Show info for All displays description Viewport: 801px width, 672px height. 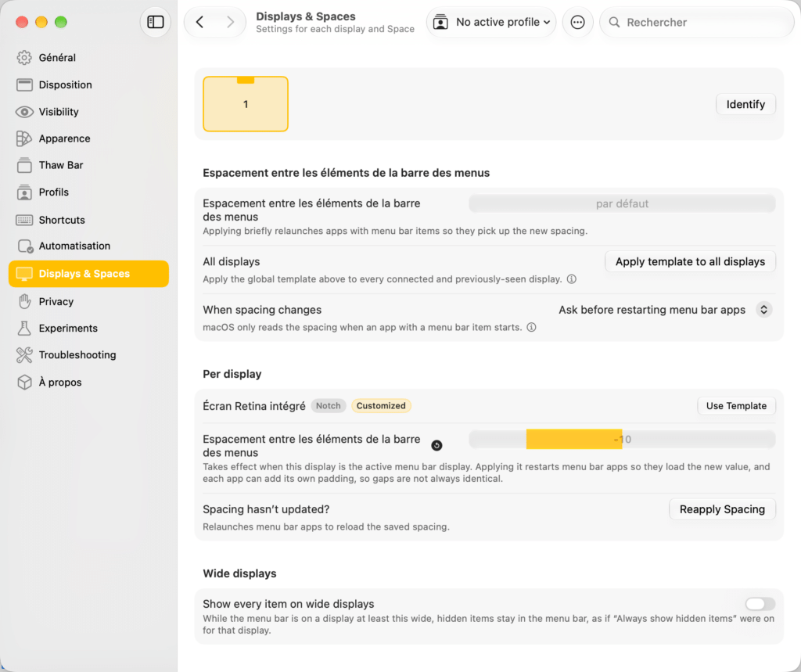coord(572,279)
